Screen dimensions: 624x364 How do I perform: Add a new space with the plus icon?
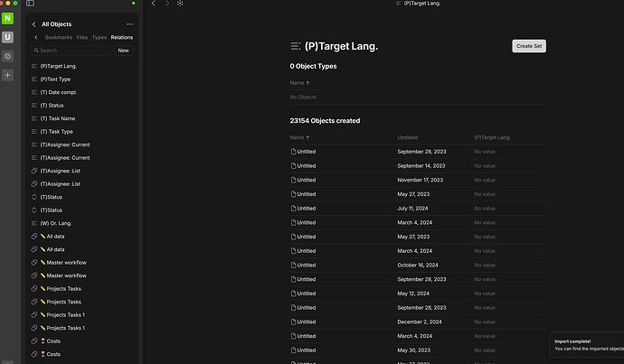(x=7, y=75)
